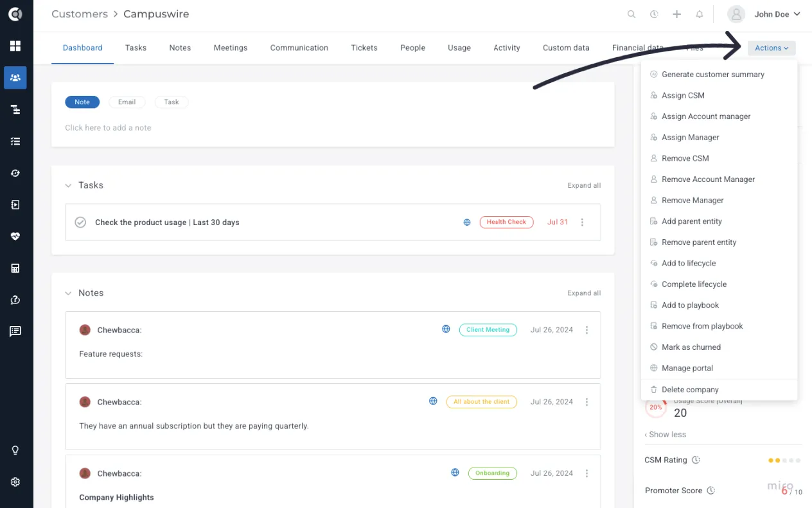The height and width of the screenshot is (508, 812).
Task: Click history icon next to CSM Rating
Action: coord(696,460)
